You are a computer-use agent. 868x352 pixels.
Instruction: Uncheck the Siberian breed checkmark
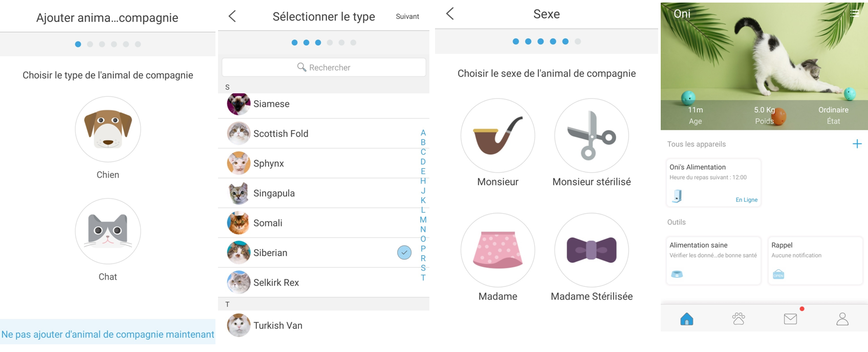(x=404, y=253)
